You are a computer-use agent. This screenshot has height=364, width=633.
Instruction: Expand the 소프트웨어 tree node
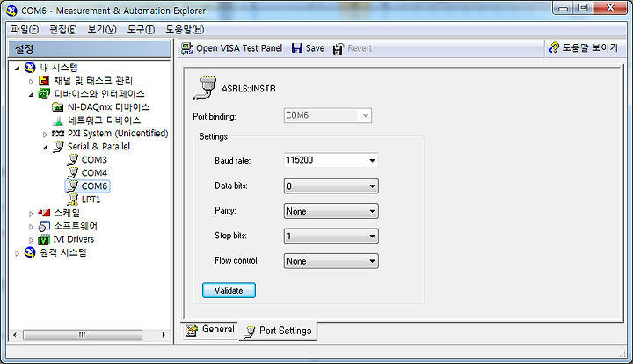(x=31, y=227)
